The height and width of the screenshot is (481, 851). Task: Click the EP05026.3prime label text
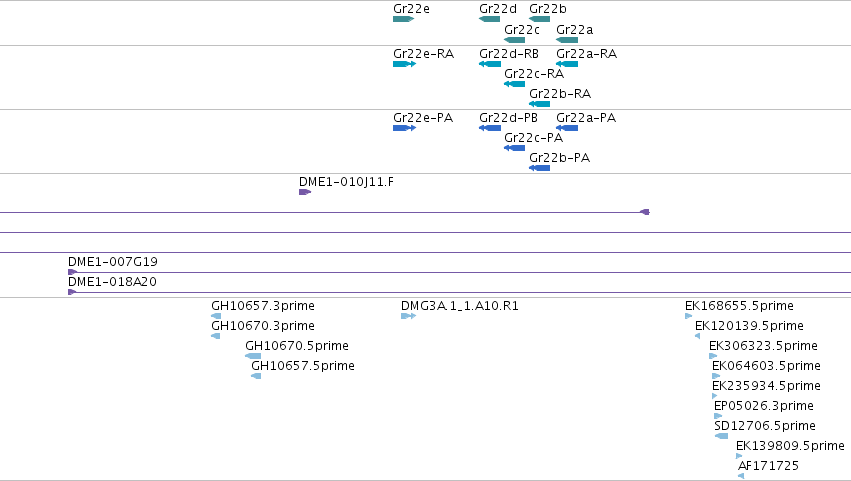(764, 406)
